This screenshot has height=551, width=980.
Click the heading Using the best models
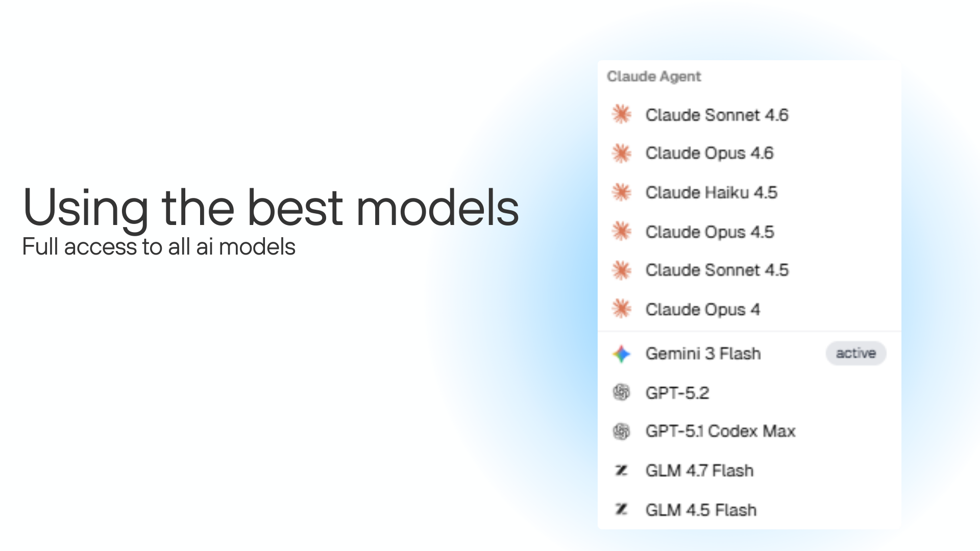(271, 207)
